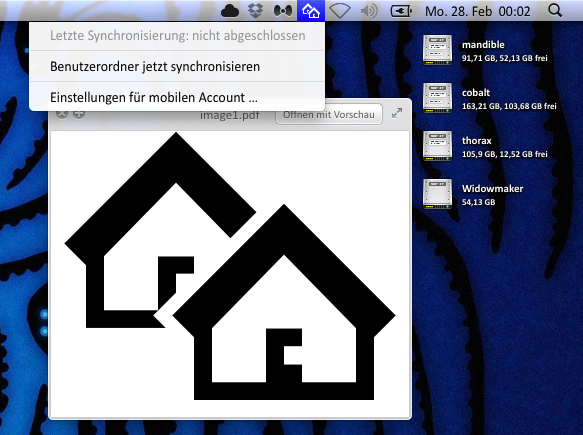Open the cloud menu bar icon
Image resolution: width=583 pixels, height=435 pixels.
(x=230, y=11)
